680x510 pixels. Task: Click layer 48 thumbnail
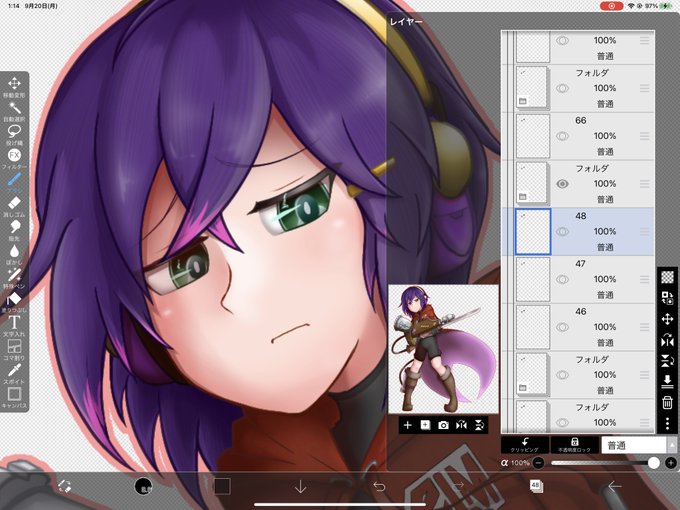533,232
